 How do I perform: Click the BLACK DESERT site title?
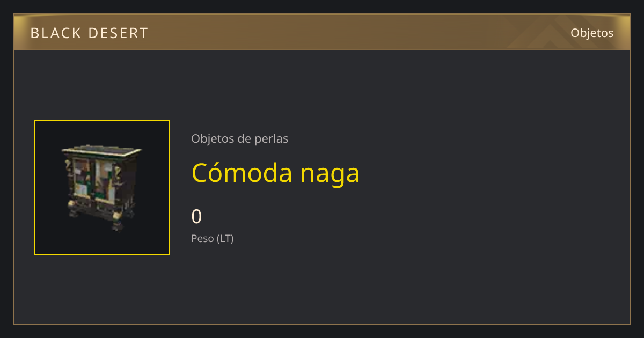[89, 33]
